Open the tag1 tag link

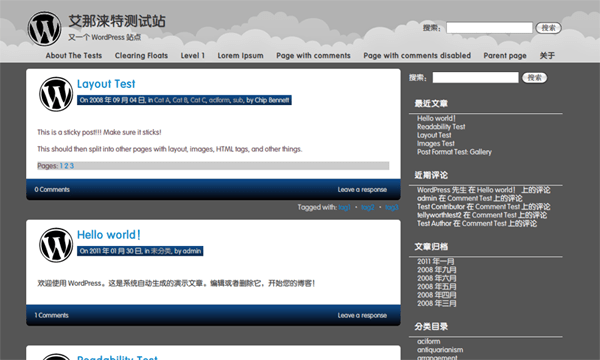pos(344,207)
